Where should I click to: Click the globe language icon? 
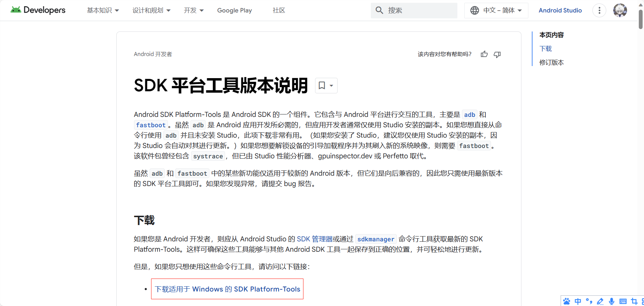[475, 10]
